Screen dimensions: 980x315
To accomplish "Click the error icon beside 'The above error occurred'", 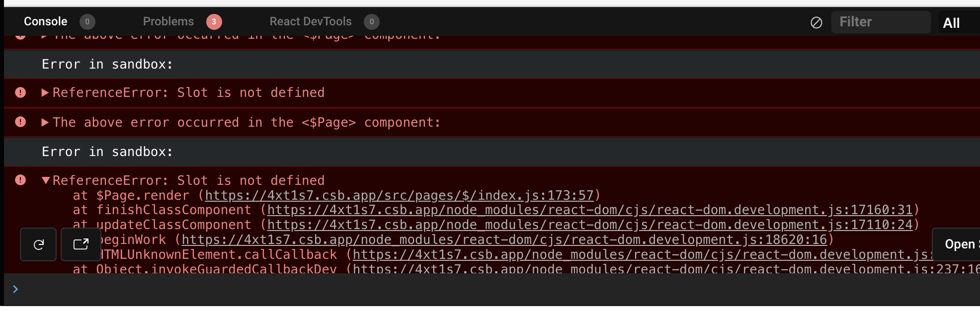I will [20, 122].
